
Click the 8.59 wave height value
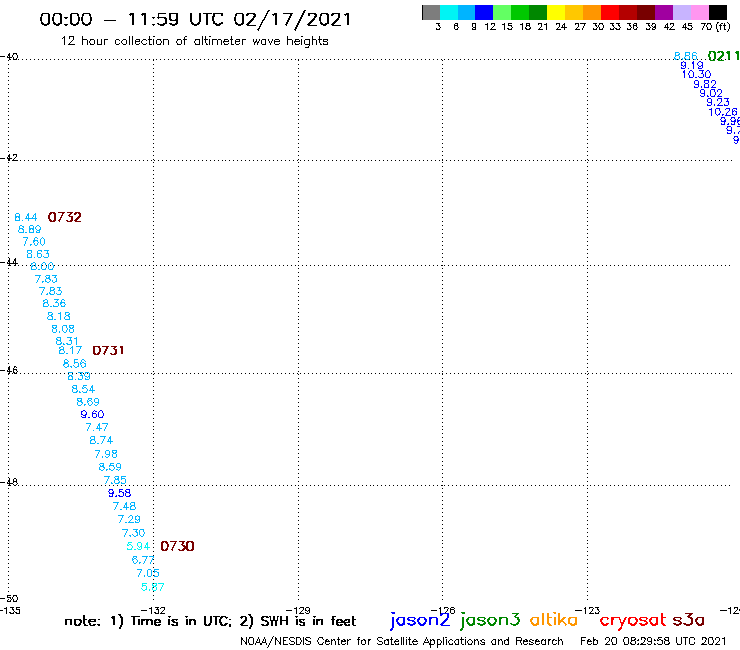110,467
